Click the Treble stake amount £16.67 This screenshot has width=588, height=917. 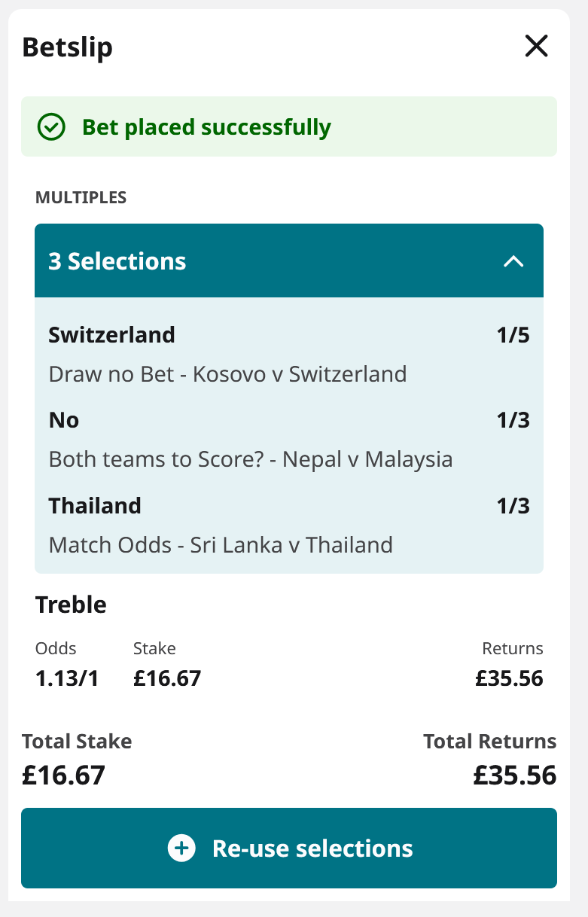(167, 678)
